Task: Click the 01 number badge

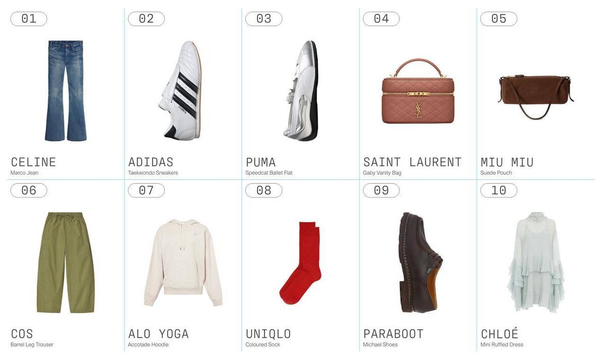Action: [29, 19]
